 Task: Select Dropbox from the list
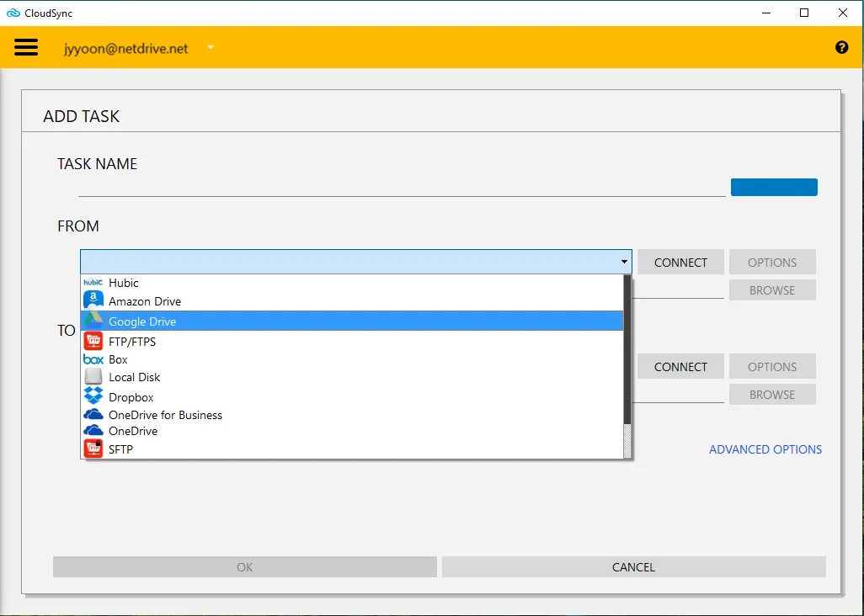click(x=351, y=397)
